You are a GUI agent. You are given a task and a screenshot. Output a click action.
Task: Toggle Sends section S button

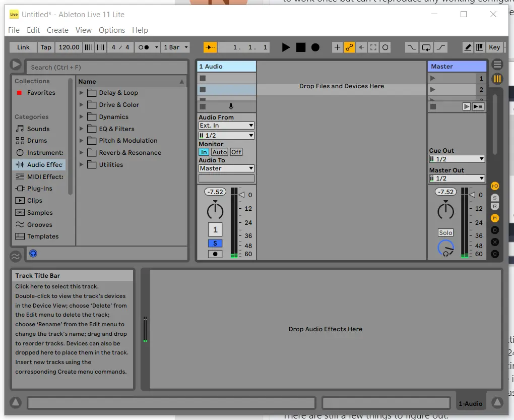pyautogui.click(x=495, y=198)
